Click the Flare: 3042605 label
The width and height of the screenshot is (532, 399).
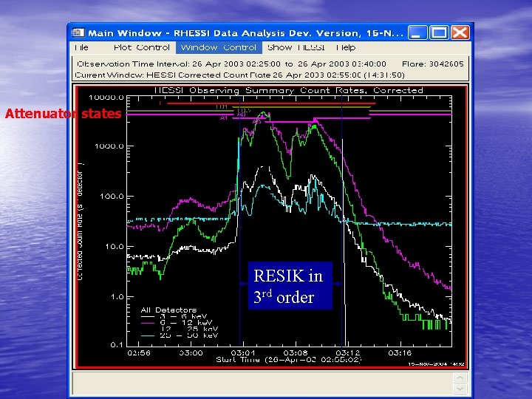(432, 64)
